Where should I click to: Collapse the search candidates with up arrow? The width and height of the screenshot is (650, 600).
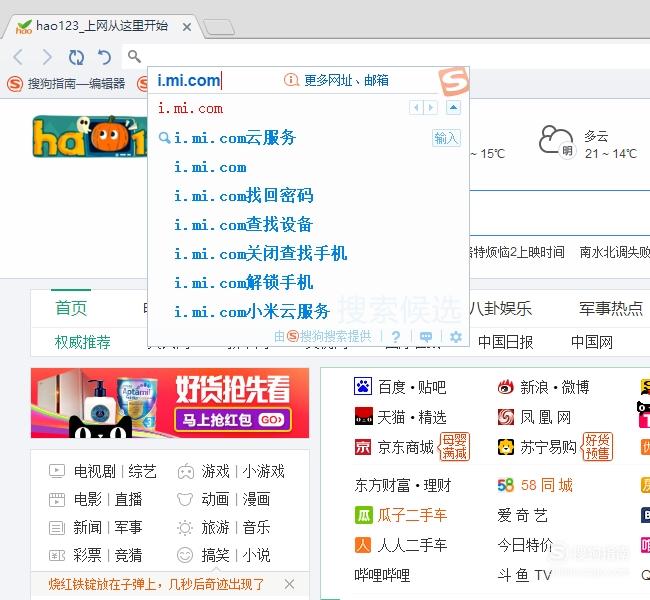454,108
